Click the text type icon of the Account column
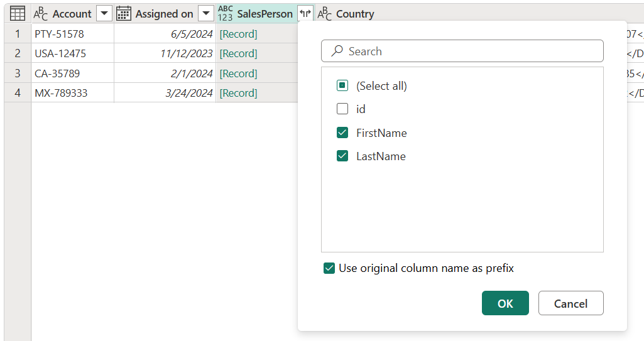Screen dimensions: 644x341 coord(41,14)
